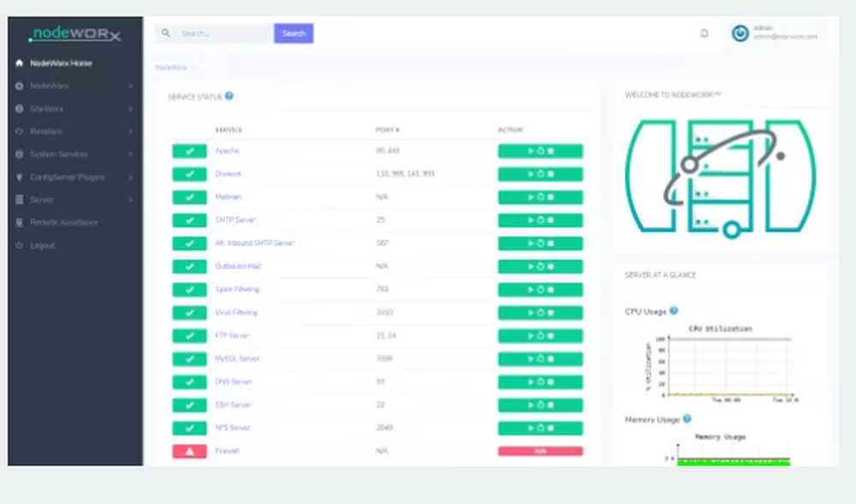The height and width of the screenshot is (504, 856).
Task: Open the Memory Usage graph
Action: (726, 449)
